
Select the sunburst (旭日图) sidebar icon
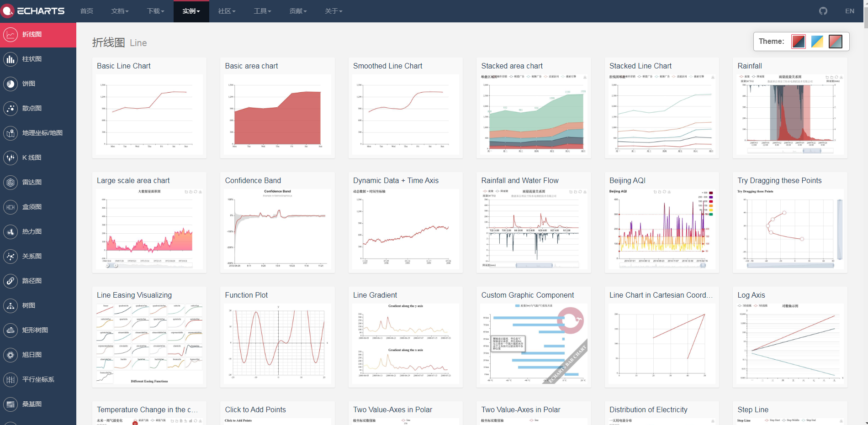(x=11, y=355)
